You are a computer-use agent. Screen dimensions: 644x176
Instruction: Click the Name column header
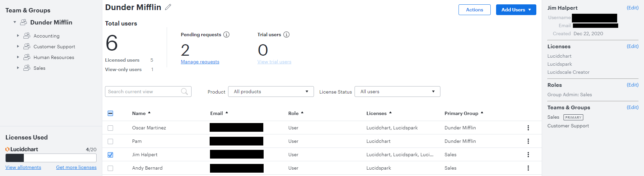tap(139, 113)
